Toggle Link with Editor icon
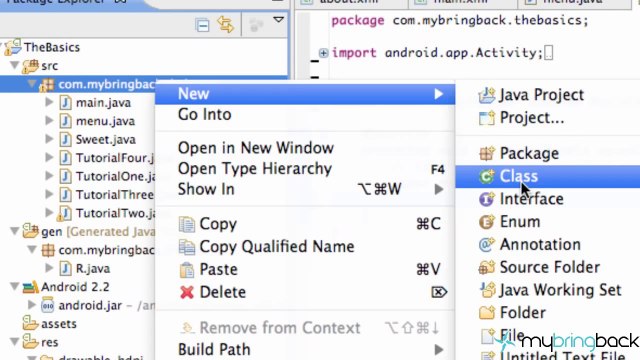The image size is (640, 360). (x=226, y=24)
